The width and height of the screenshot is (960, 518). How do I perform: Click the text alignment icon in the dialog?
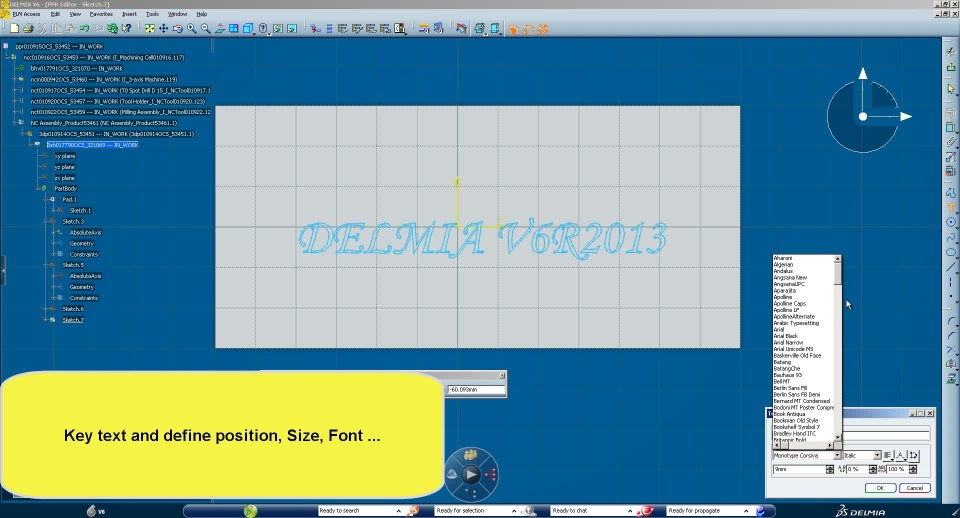tap(888, 455)
